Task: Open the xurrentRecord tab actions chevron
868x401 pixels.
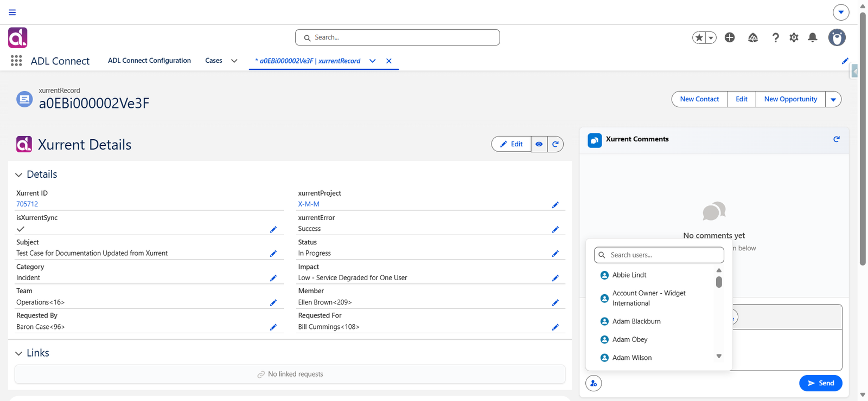Action: click(x=372, y=61)
